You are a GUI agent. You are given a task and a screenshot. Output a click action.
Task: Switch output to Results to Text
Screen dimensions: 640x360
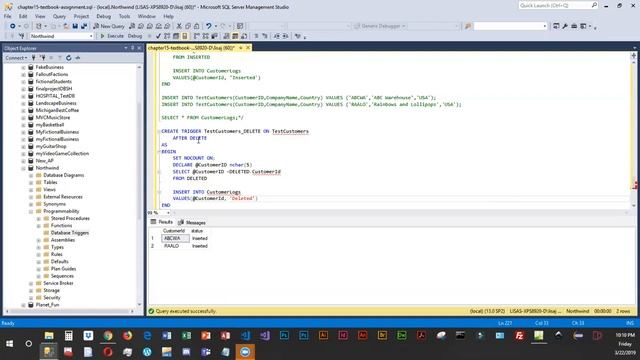[x=226, y=36]
